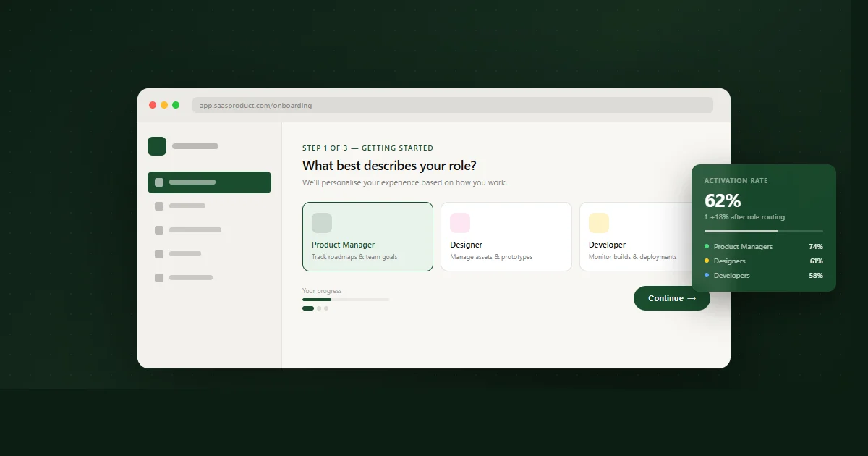The width and height of the screenshot is (868, 456).
Task: Pick the Developer role option
Action: click(635, 237)
